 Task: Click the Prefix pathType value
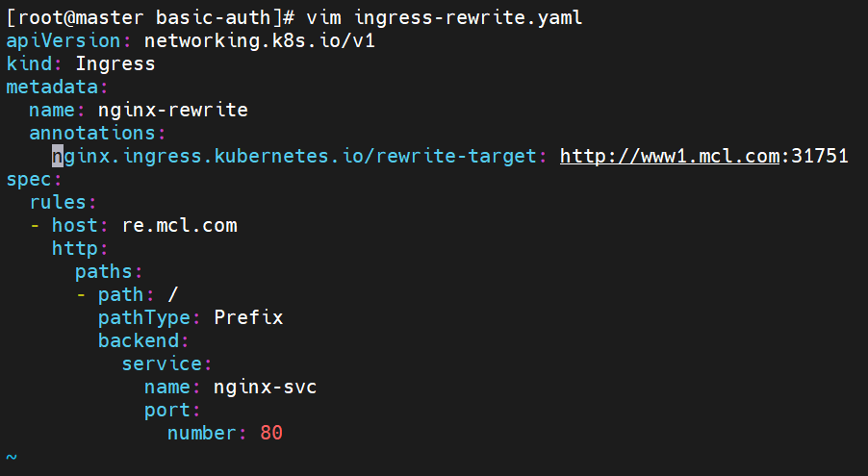[x=248, y=317]
